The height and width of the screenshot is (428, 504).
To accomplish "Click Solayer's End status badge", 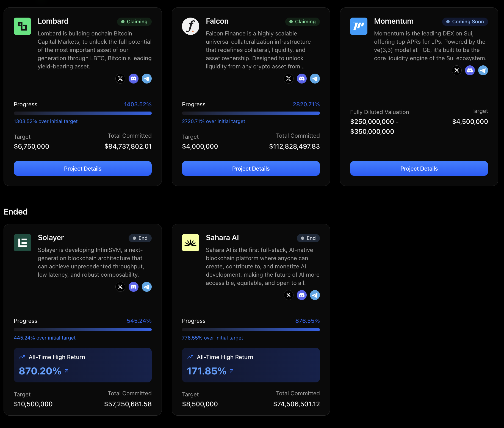I will [140, 238].
